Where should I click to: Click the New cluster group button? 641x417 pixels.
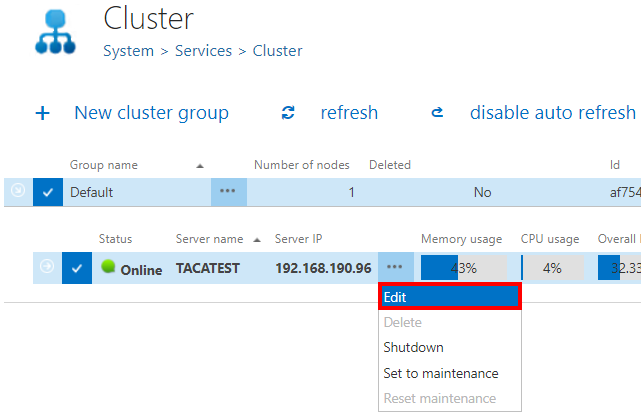(x=151, y=113)
